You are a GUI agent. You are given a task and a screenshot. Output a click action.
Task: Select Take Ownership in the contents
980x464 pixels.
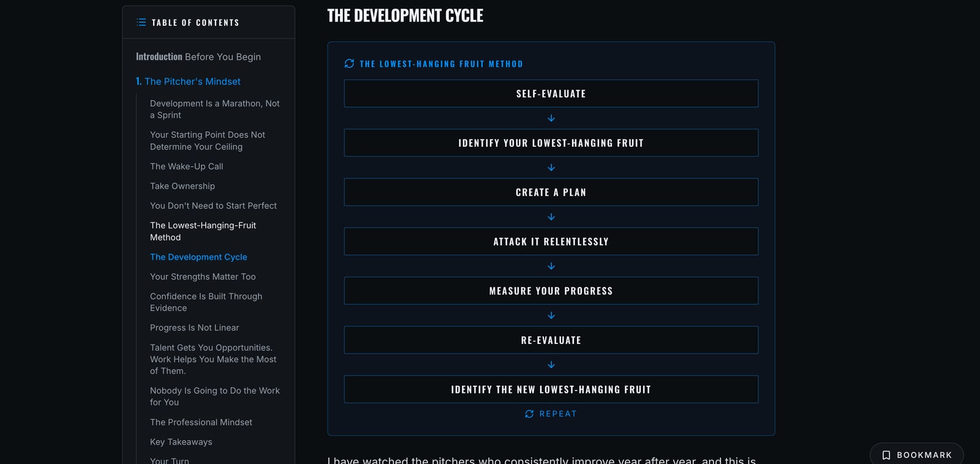click(x=183, y=186)
